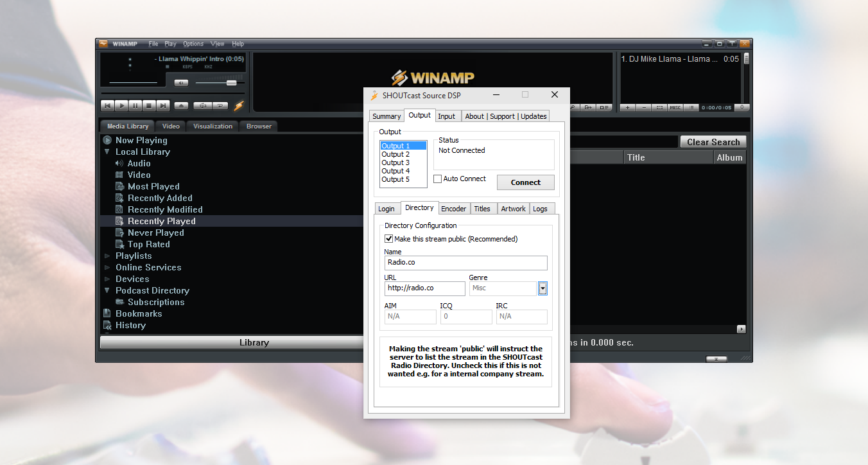868x465 pixels.
Task: Open the Encoder sub-tab
Action: (454, 209)
